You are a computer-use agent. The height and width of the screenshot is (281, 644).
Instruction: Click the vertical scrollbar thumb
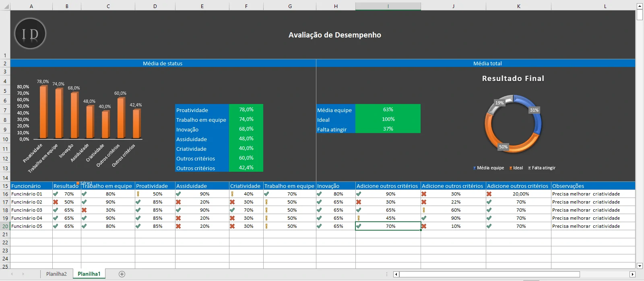640,15
